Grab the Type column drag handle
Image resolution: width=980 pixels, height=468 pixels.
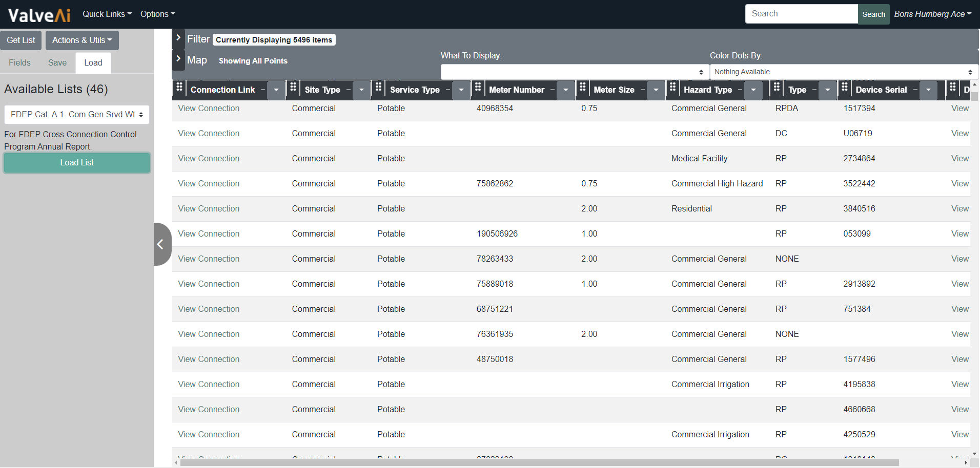[x=777, y=87]
